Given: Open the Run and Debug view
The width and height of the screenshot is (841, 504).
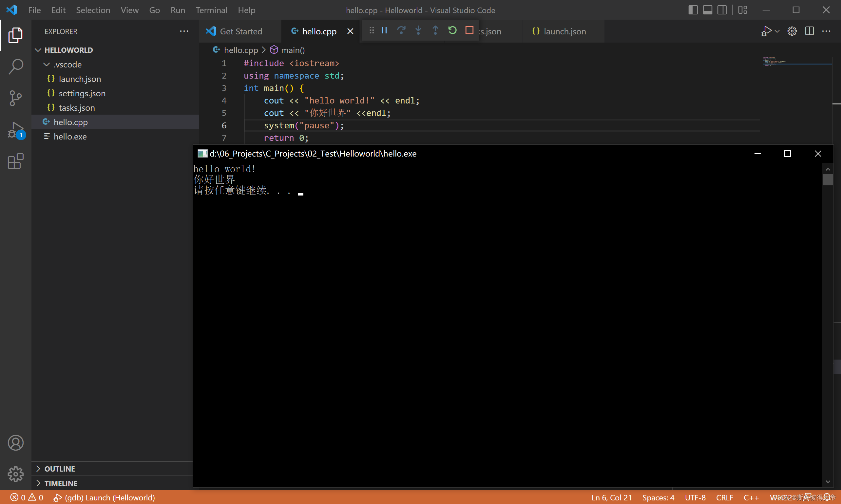Looking at the screenshot, I should tap(16, 130).
